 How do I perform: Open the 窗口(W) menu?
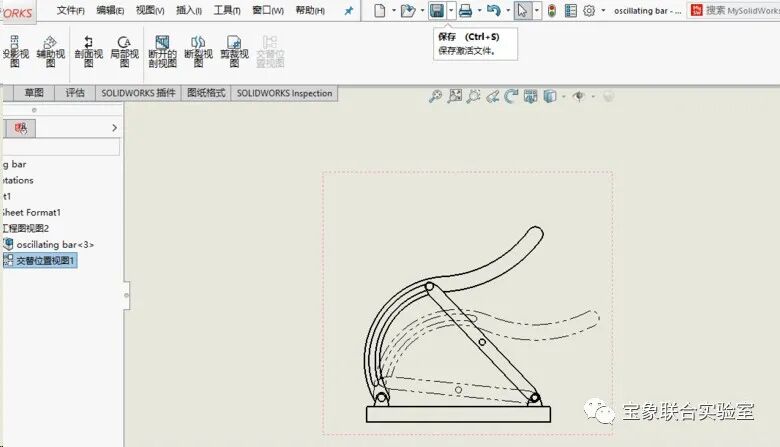(268, 10)
